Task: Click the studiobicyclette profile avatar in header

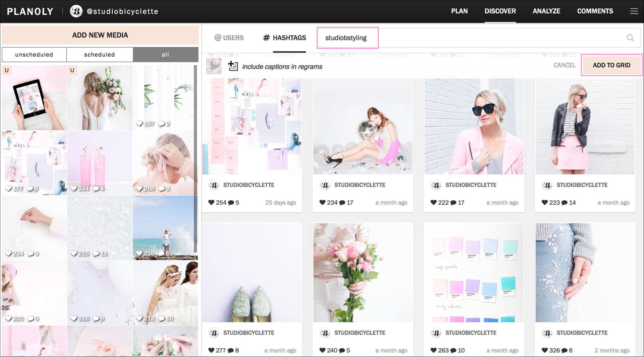Action: pos(76,11)
